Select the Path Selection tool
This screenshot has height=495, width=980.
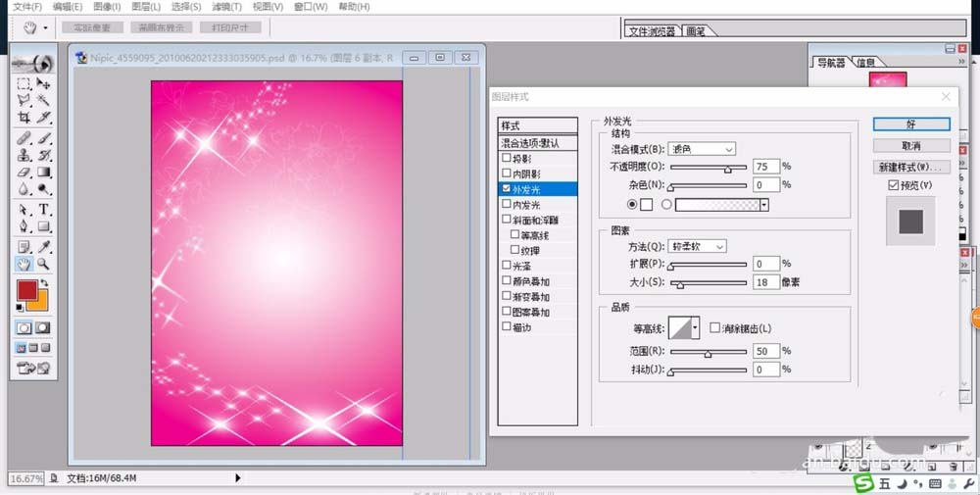click(24, 210)
